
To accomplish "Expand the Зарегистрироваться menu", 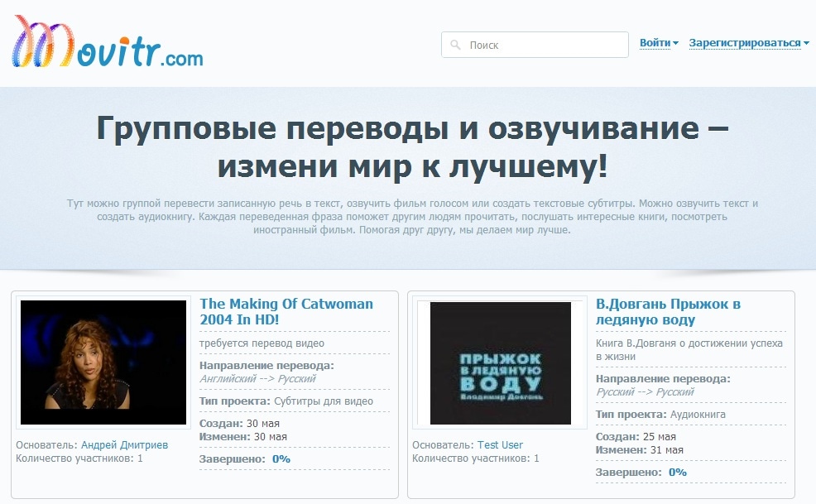I will [x=744, y=43].
